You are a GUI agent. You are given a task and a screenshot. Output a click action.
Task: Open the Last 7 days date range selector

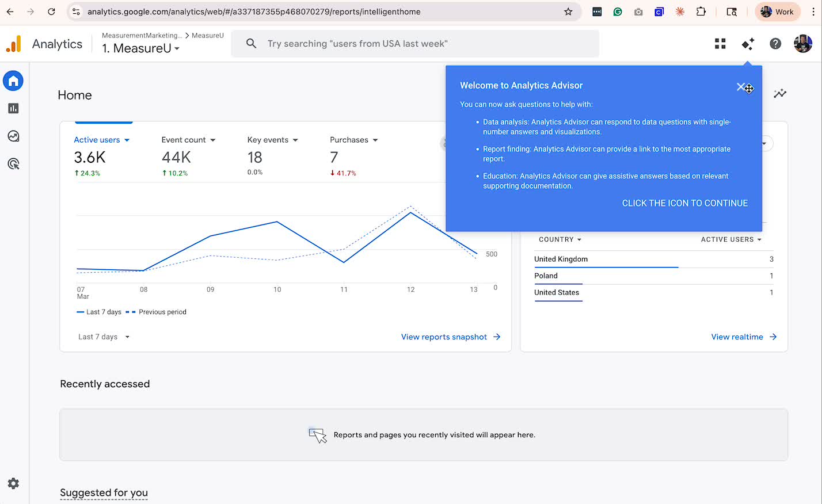pos(102,337)
